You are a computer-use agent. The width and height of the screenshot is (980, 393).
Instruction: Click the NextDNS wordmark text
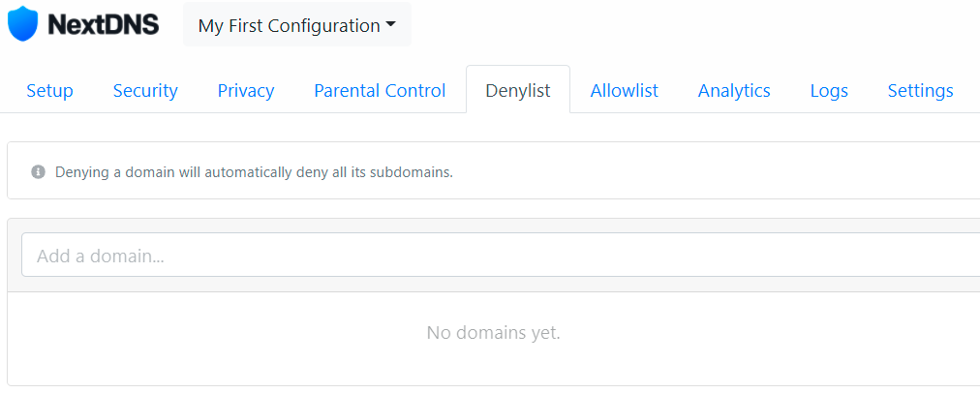click(x=103, y=25)
